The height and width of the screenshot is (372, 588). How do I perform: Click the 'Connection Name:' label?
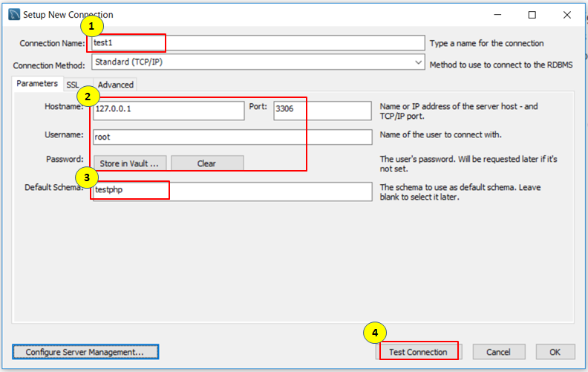point(53,44)
